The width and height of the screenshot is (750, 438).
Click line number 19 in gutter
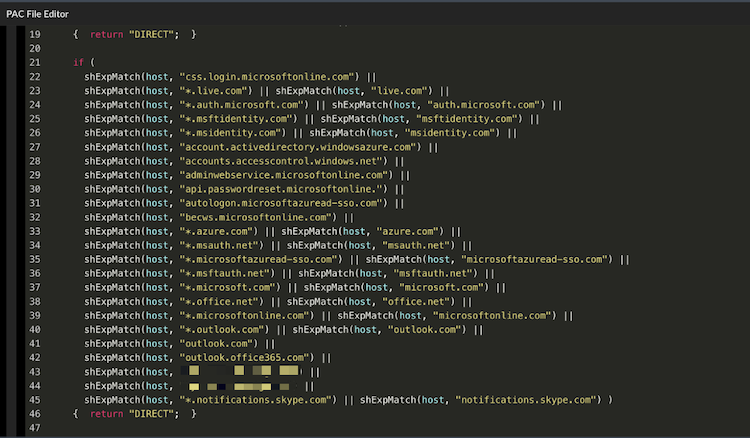point(35,34)
